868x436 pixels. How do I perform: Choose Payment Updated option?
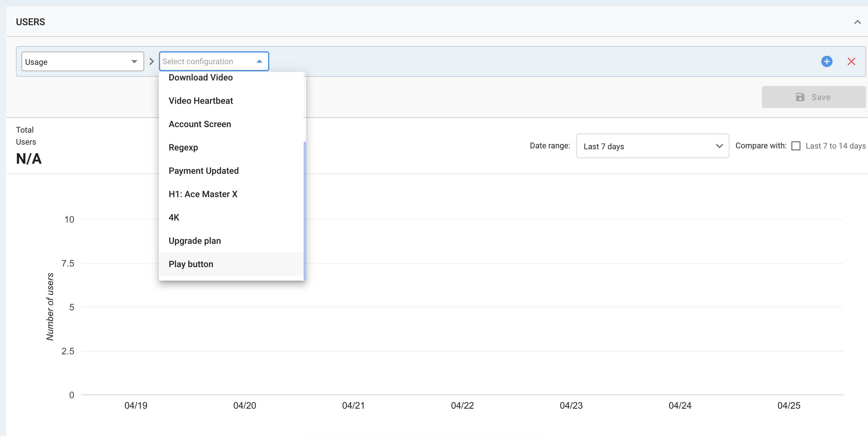tap(232, 171)
